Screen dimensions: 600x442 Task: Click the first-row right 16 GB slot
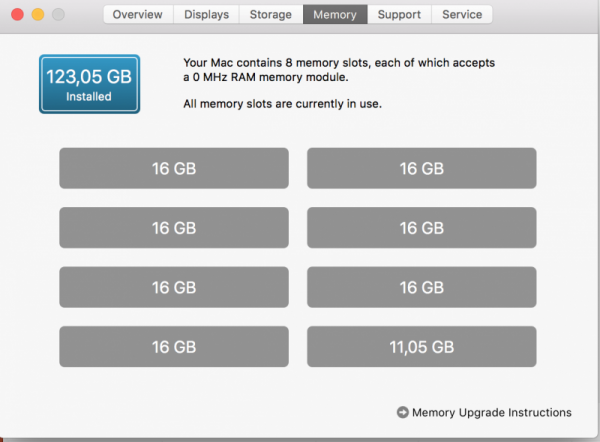click(x=421, y=168)
